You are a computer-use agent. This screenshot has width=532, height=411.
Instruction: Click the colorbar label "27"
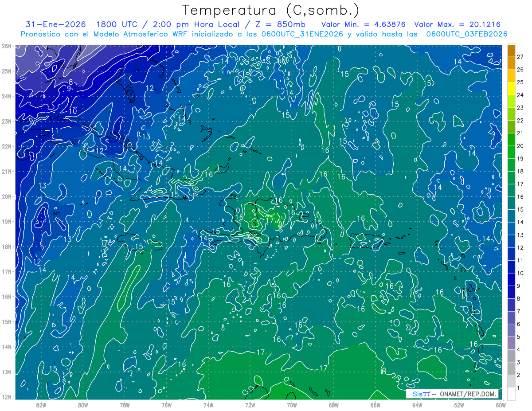pyautogui.click(x=520, y=56)
